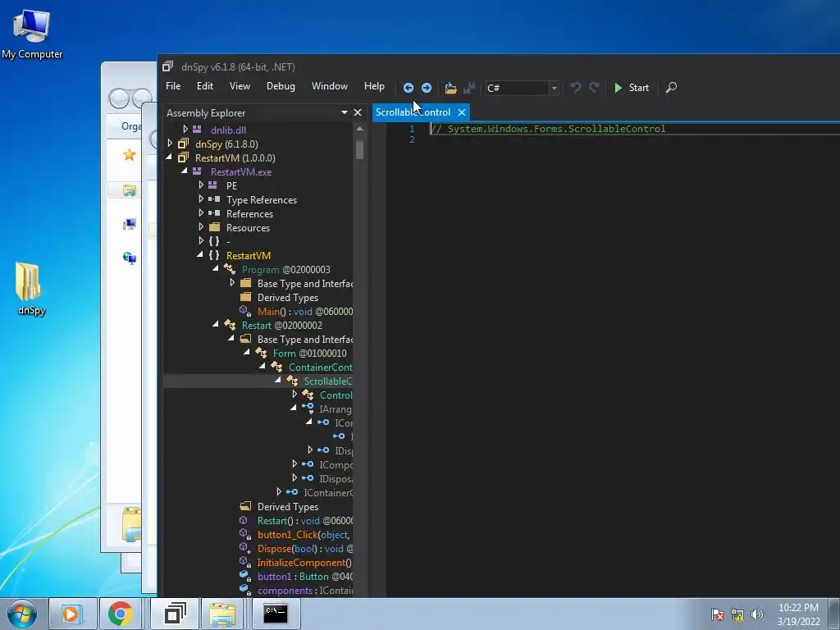Expand the Resources folder node
Viewport: 840px width, 630px height.
tap(201, 226)
